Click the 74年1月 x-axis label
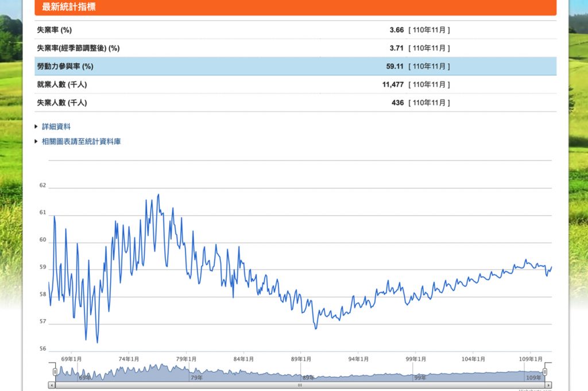The image size is (588, 391). click(129, 359)
